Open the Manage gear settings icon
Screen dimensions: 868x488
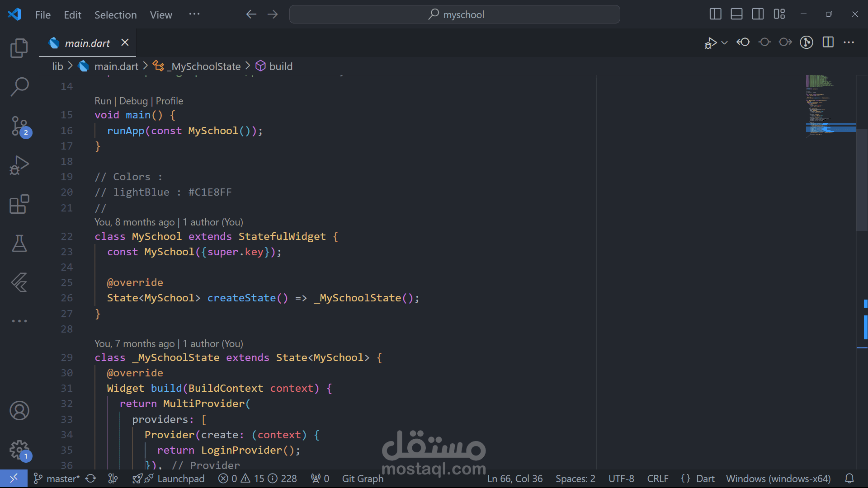pyautogui.click(x=19, y=450)
